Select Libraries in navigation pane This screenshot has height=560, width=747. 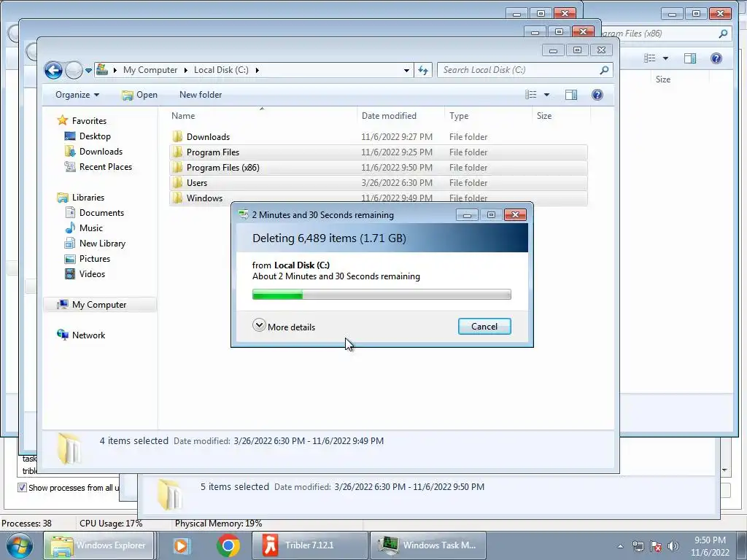coord(88,197)
